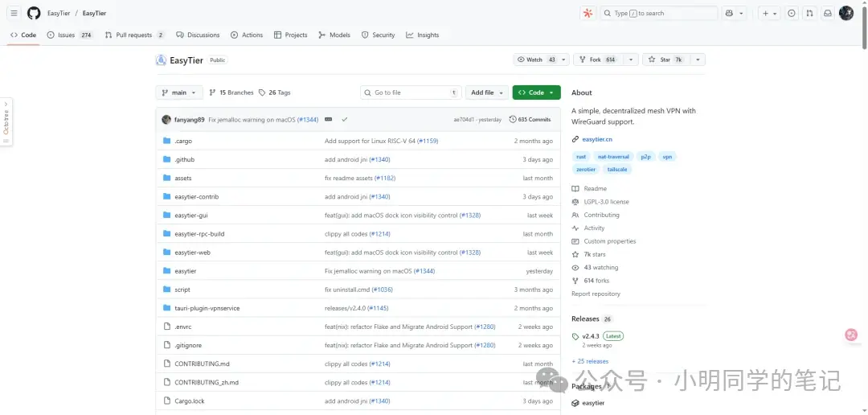Open the user avatar menu
This screenshot has width=868, height=415.
[845, 14]
